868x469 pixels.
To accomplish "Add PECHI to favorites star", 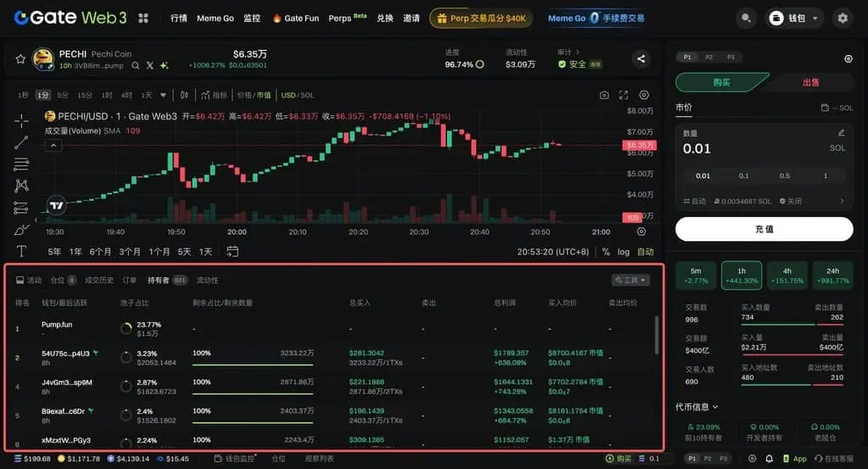I will coord(20,59).
